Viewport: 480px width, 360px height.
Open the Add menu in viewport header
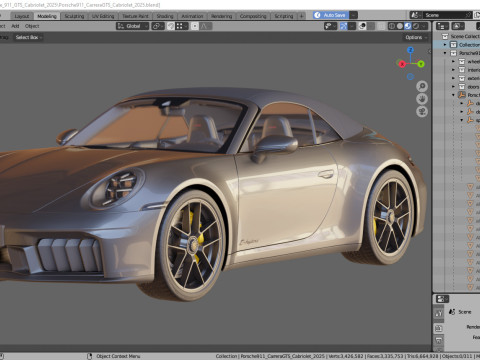[15, 26]
